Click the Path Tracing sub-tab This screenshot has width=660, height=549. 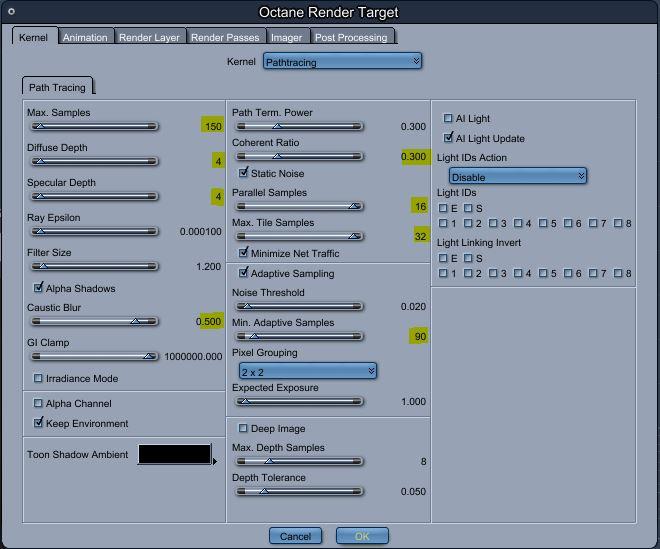[x=57, y=87]
